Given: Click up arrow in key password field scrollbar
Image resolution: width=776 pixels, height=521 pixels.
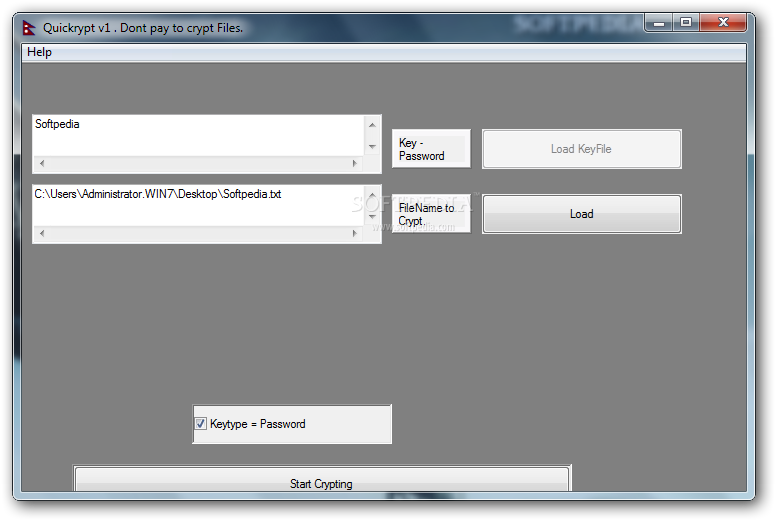Looking at the screenshot, I should coord(373,125).
